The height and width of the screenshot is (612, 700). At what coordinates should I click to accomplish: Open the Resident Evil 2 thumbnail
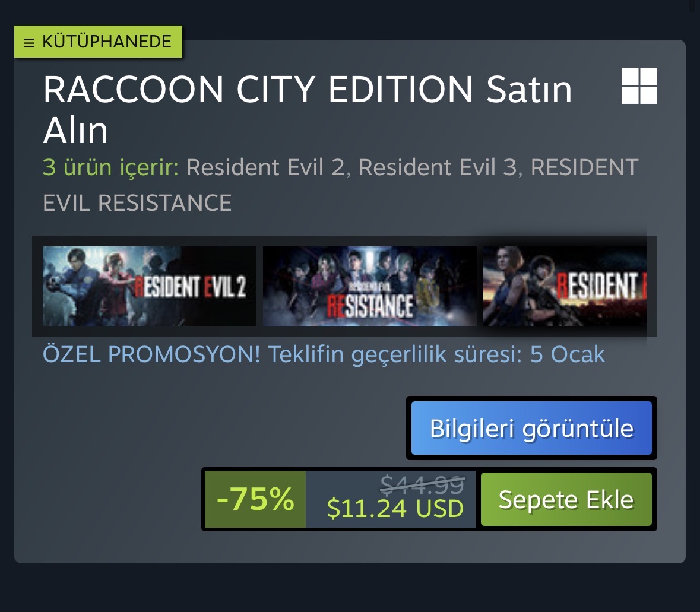149,286
